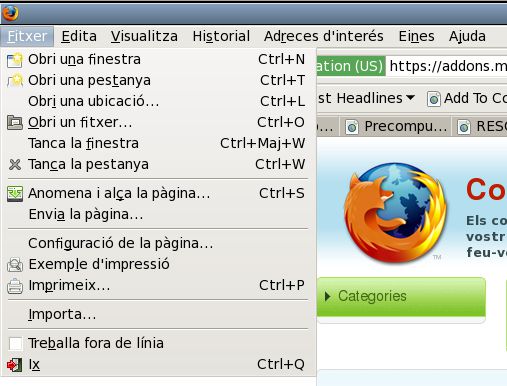Toggle the 'Treballa fora de línia' checkbox

click(15, 344)
